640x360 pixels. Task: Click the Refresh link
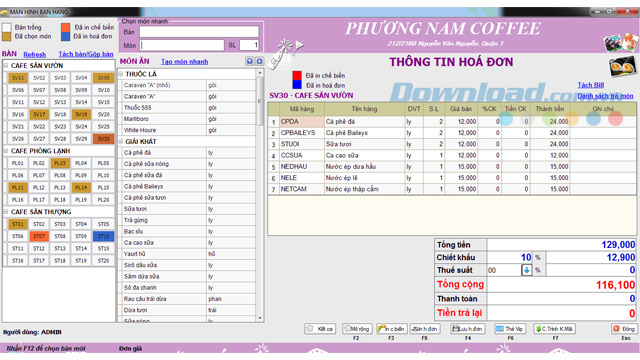(35, 54)
